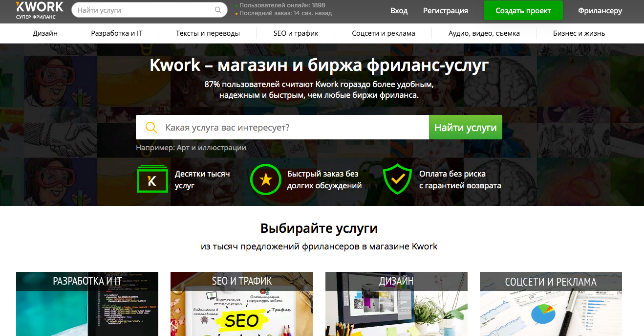
Task: Open the Разработка и IT category card
Action: (x=87, y=304)
